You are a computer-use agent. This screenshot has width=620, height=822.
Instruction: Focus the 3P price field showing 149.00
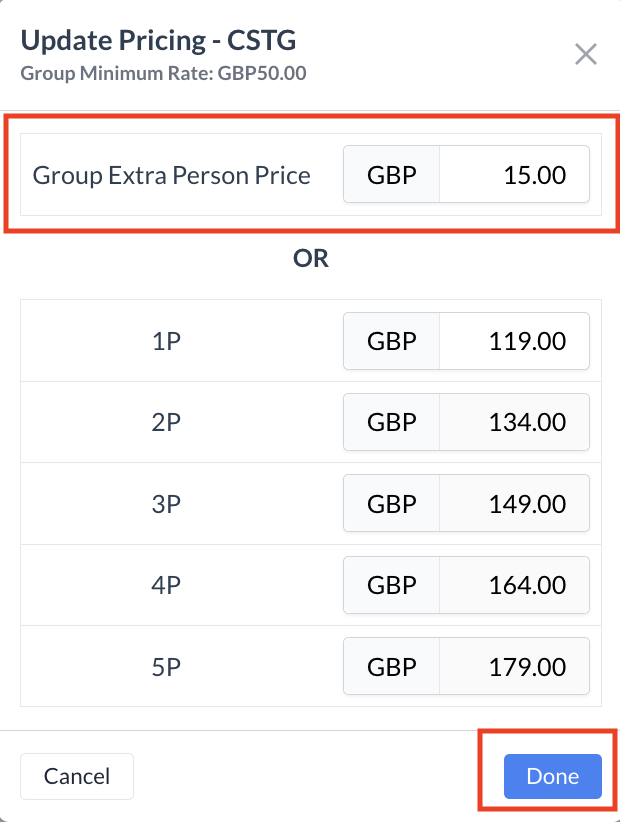tap(514, 504)
